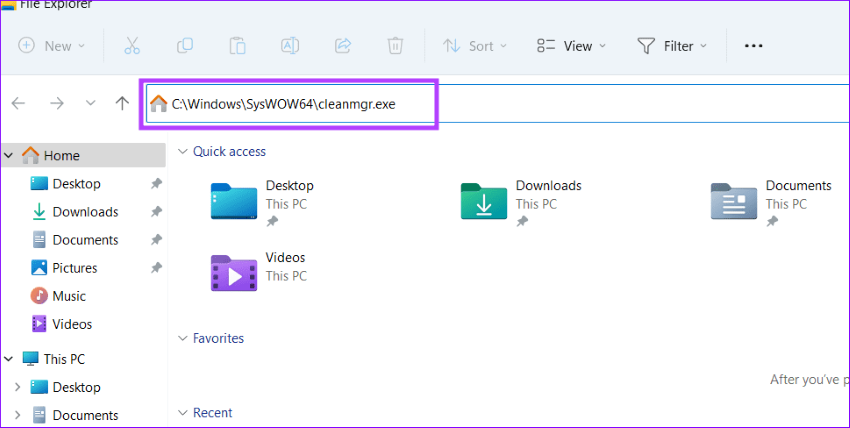Go back with the left arrow

18,103
